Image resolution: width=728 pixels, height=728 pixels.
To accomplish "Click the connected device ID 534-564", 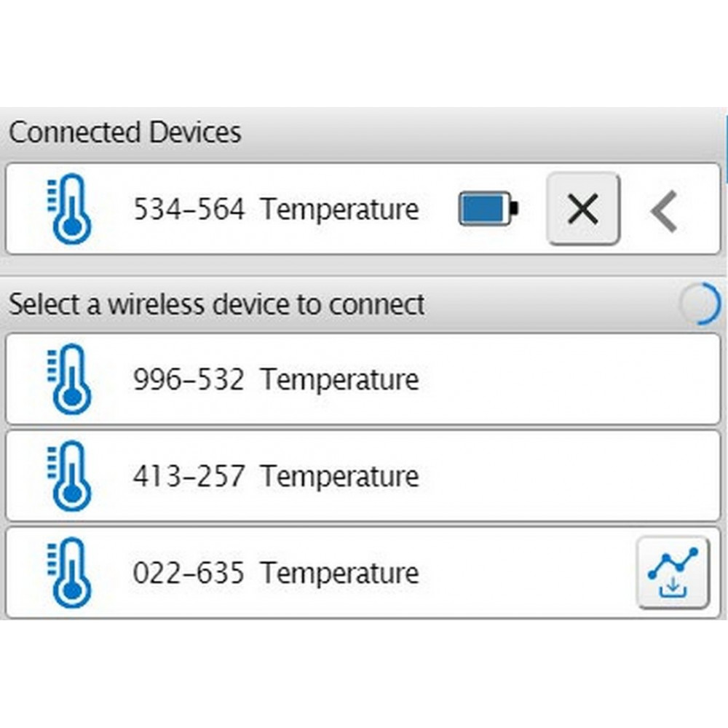I will [189, 210].
